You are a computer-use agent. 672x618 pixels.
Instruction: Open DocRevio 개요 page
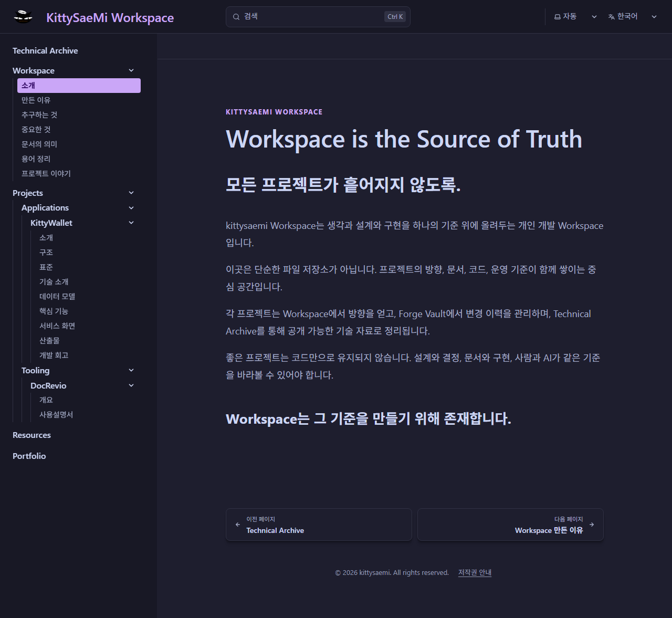(x=46, y=400)
